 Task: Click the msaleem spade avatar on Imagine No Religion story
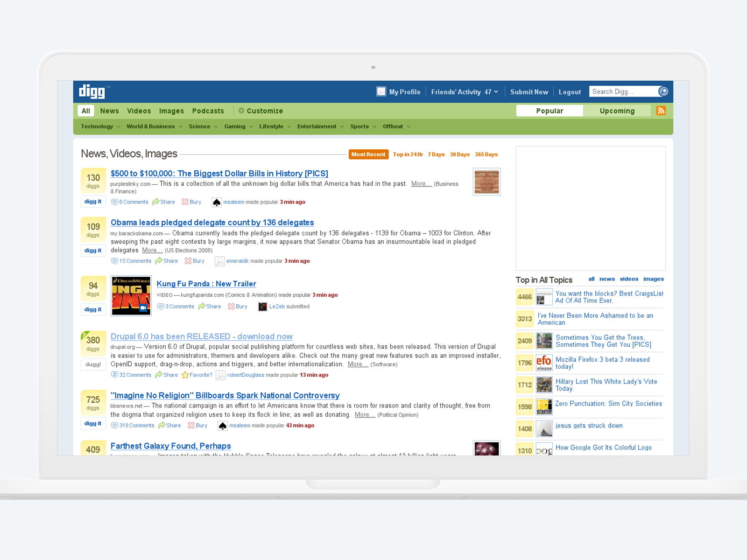tap(223, 426)
